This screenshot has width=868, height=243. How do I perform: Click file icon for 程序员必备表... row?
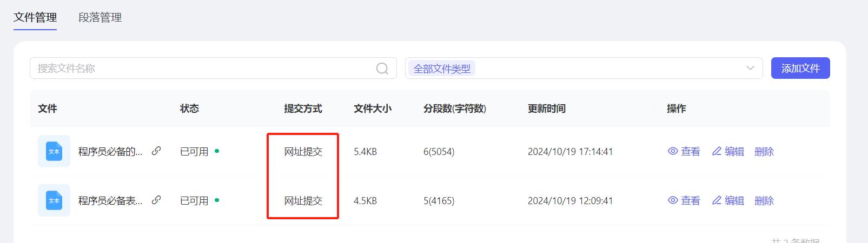(x=54, y=200)
